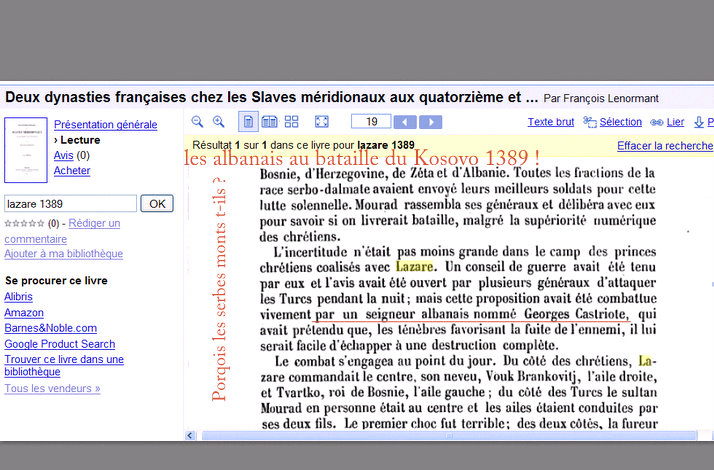Click Ajouter à ma bibliothèque
The width and height of the screenshot is (714, 470).
click(x=64, y=254)
